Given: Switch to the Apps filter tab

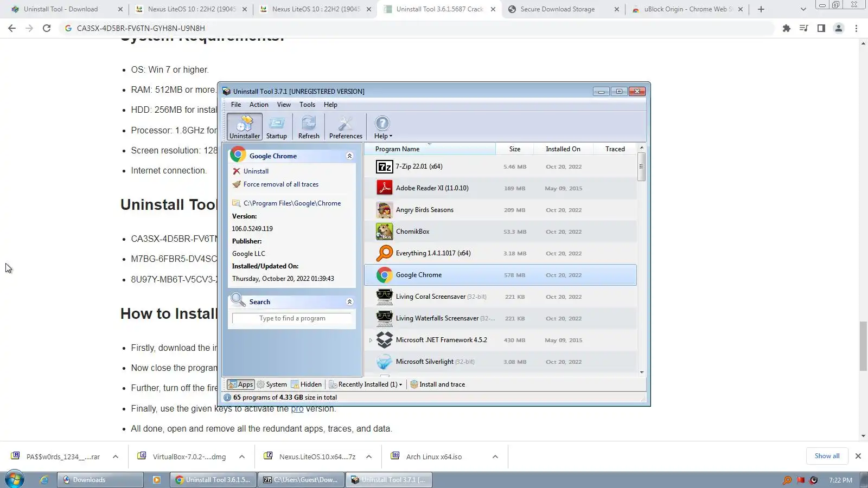Looking at the screenshot, I should point(240,384).
